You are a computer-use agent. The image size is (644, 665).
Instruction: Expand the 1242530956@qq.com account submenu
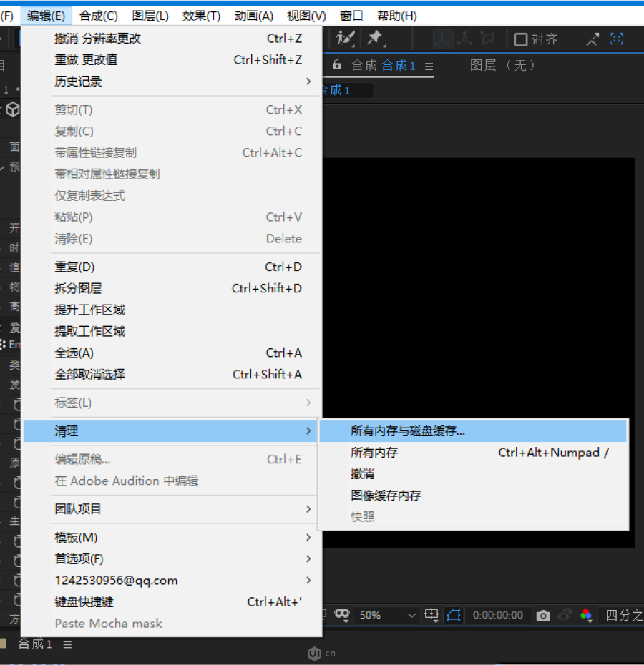[172, 580]
